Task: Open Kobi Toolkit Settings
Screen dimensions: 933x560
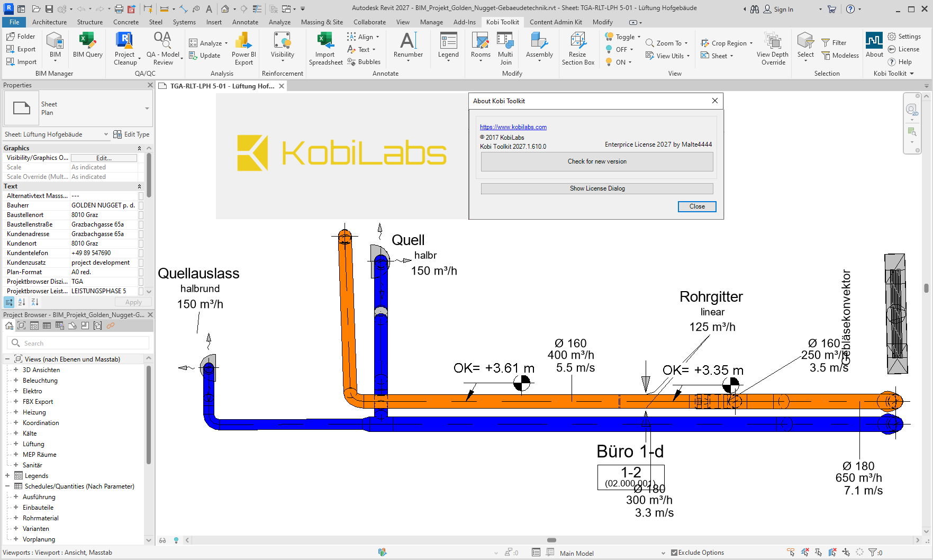Action: 904,37
